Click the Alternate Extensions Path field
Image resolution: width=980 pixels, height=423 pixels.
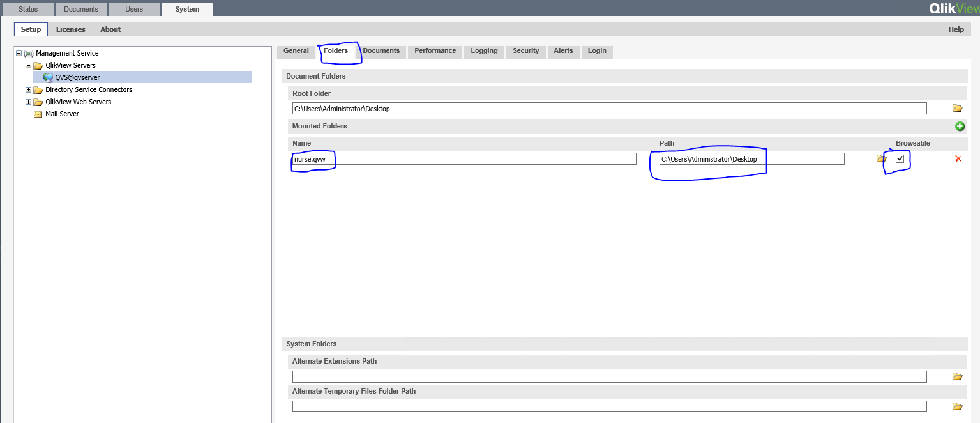click(609, 377)
